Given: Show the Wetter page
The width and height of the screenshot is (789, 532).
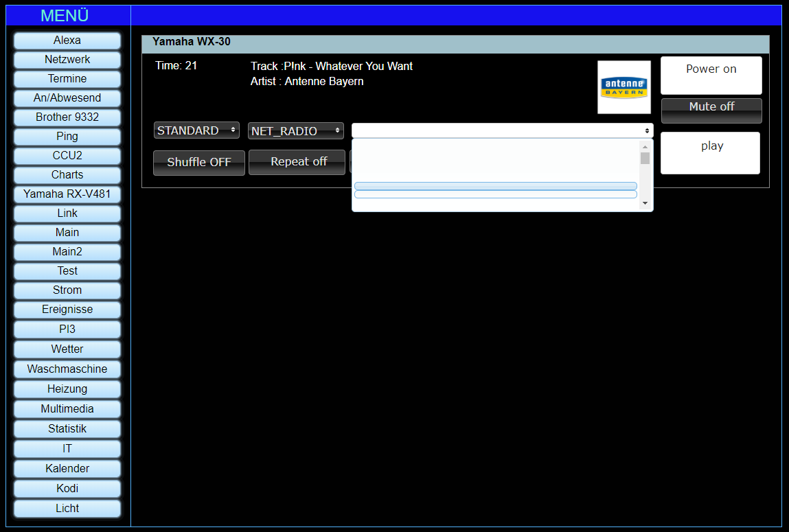Looking at the screenshot, I should point(67,349).
